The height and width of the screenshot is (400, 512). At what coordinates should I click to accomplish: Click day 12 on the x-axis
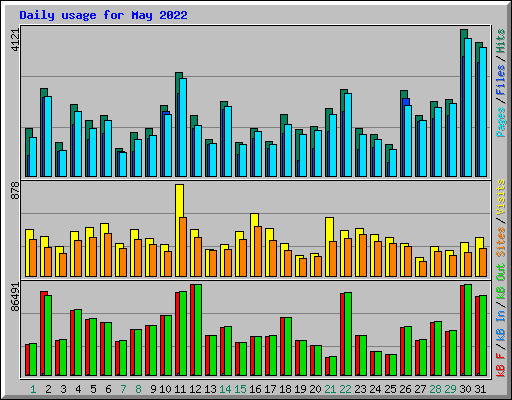[x=195, y=389]
